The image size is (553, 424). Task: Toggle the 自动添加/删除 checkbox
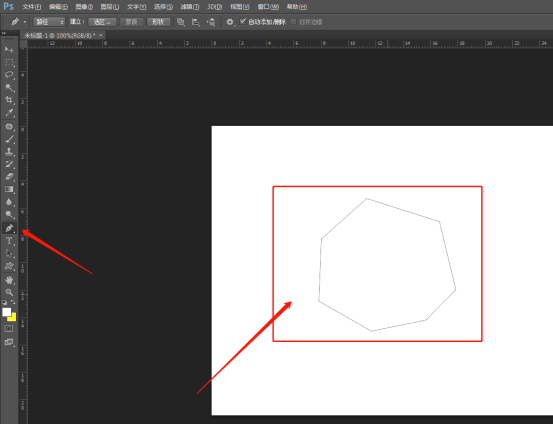[243, 22]
